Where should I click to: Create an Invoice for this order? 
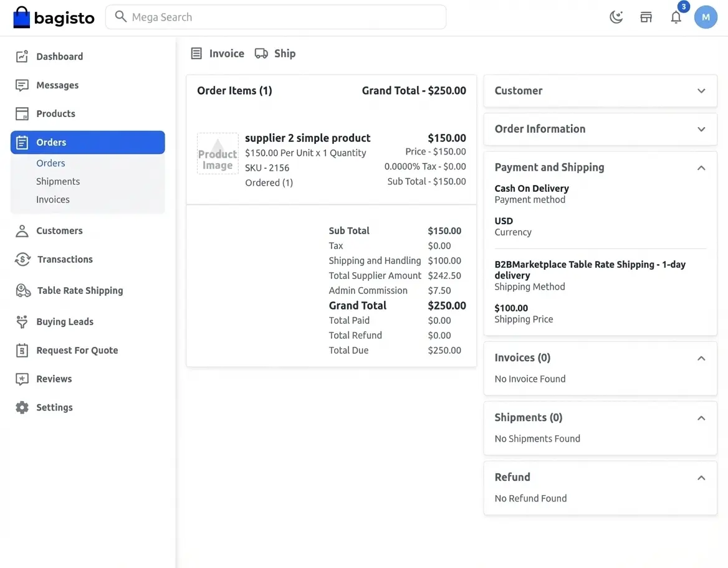(218, 54)
